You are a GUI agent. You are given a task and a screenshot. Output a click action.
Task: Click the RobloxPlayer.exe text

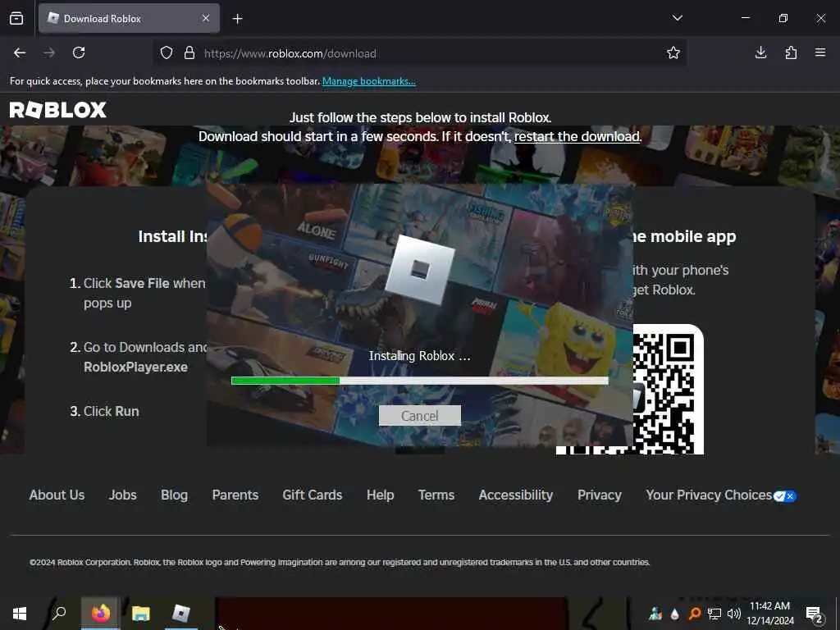(x=135, y=367)
